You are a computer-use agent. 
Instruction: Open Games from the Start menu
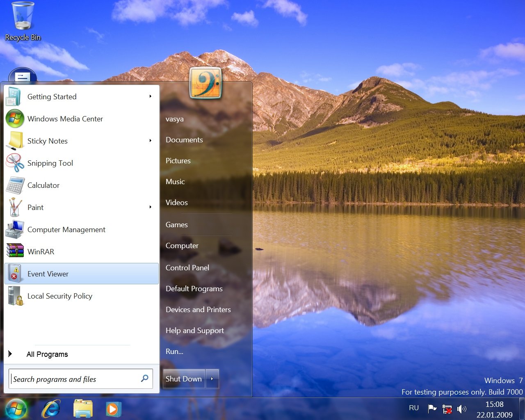click(x=177, y=225)
